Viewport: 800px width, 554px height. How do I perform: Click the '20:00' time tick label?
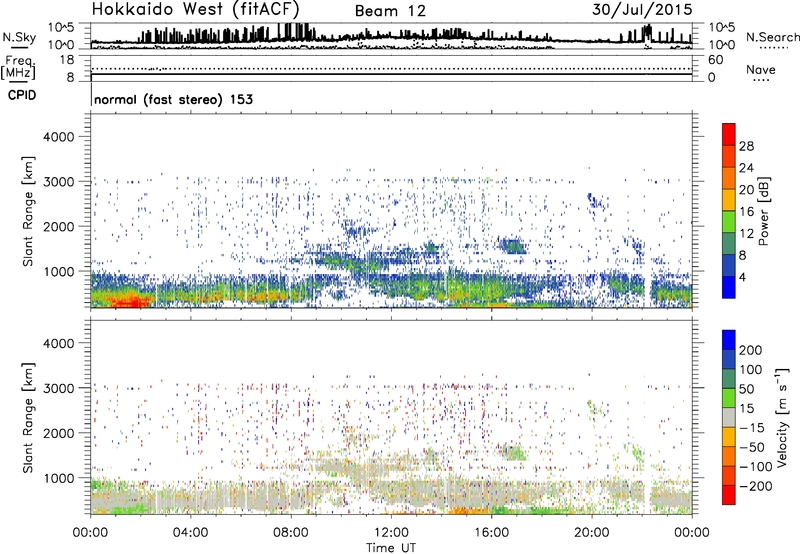pos(591,533)
